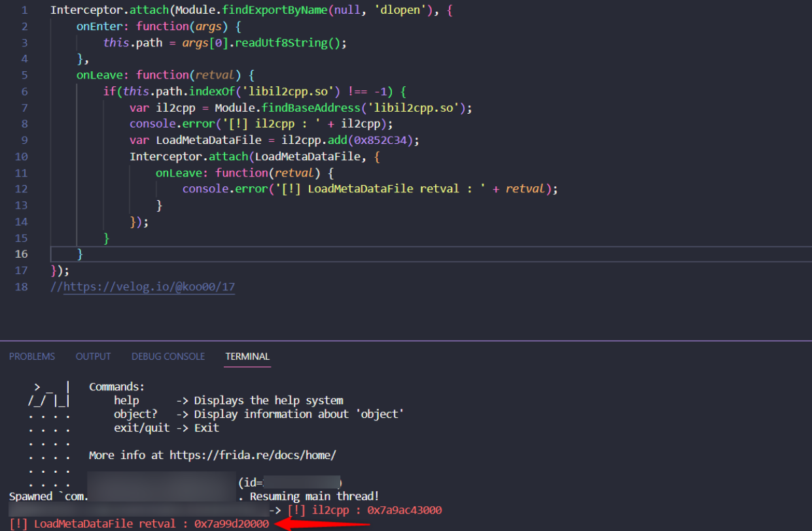Open the OUTPUT panel tab
The width and height of the screenshot is (812, 531).
click(93, 356)
